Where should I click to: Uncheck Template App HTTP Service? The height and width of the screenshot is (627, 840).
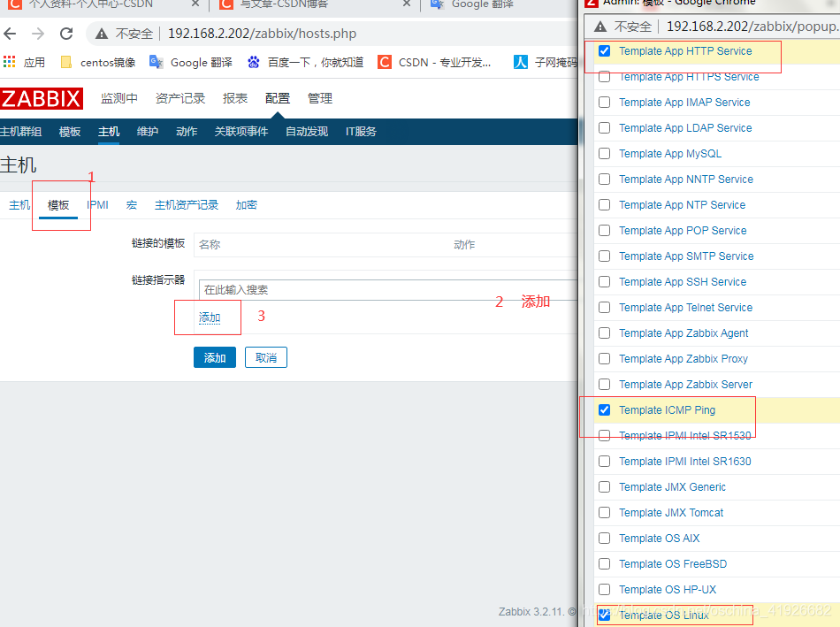coord(604,51)
